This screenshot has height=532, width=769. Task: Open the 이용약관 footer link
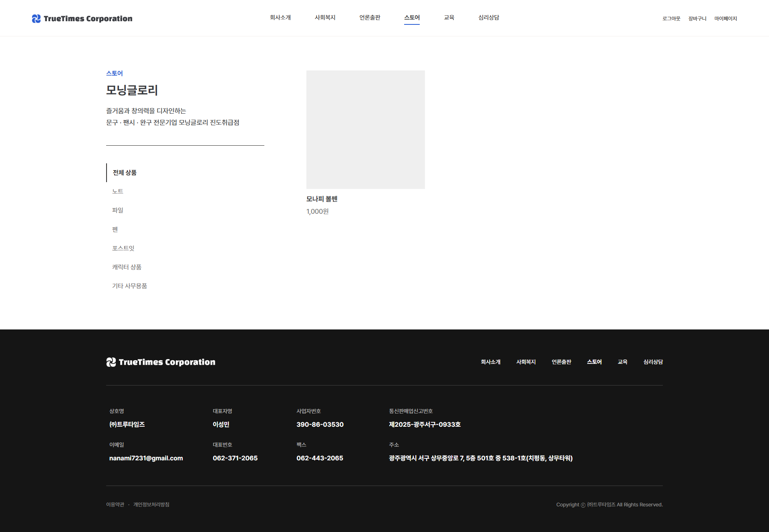coord(115,504)
